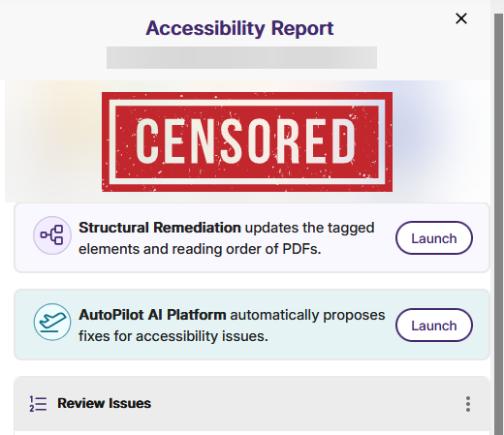Click the vertical scrollbar thumb
This screenshot has width=504, height=435.
tap(499, 224)
